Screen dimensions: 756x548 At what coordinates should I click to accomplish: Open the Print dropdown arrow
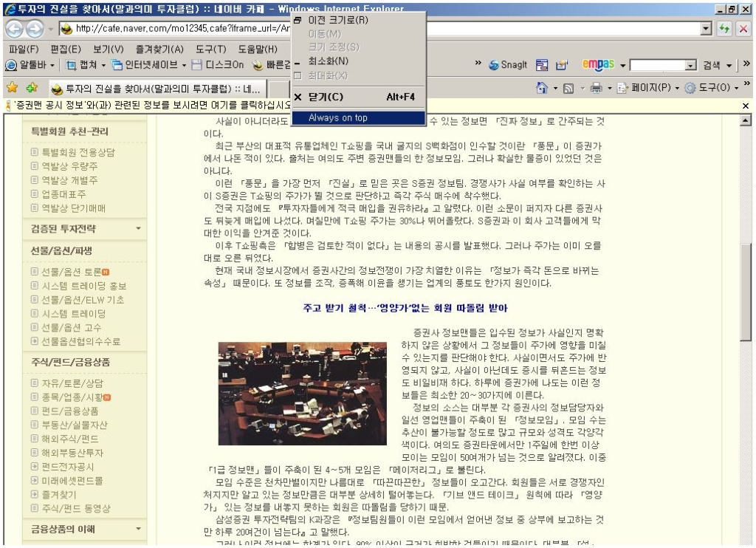point(609,89)
